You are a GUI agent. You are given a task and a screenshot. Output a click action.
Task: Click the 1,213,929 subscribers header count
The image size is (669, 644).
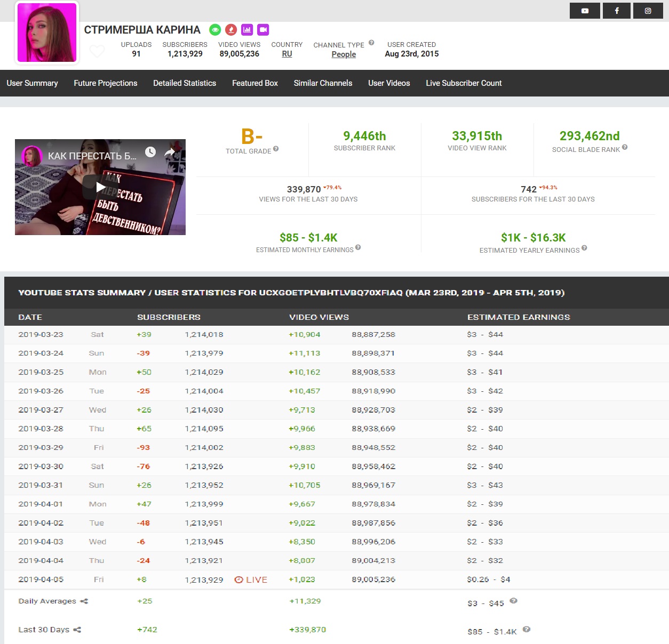coord(185,54)
